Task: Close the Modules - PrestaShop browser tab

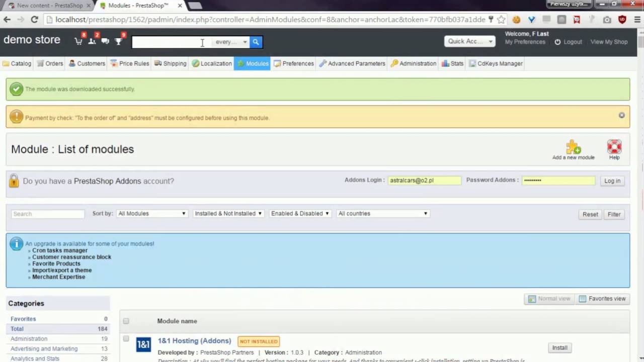Action: 180,6
